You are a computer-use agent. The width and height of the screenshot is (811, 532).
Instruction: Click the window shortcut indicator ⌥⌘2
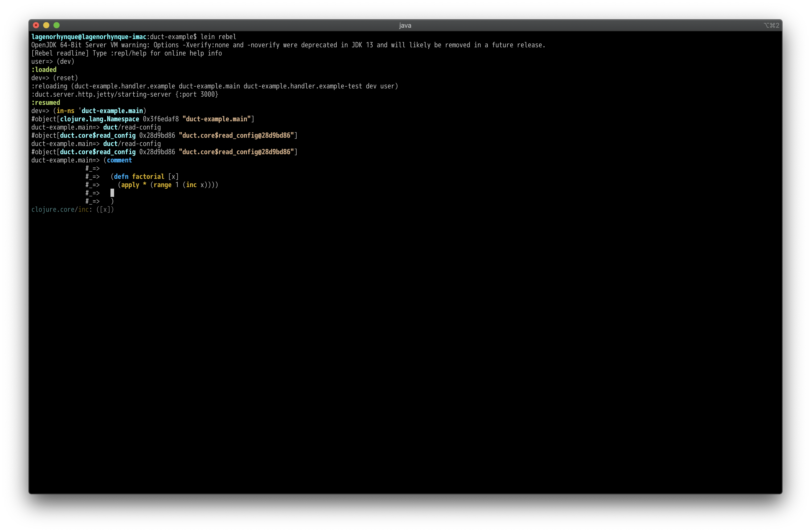(x=771, y=25)
